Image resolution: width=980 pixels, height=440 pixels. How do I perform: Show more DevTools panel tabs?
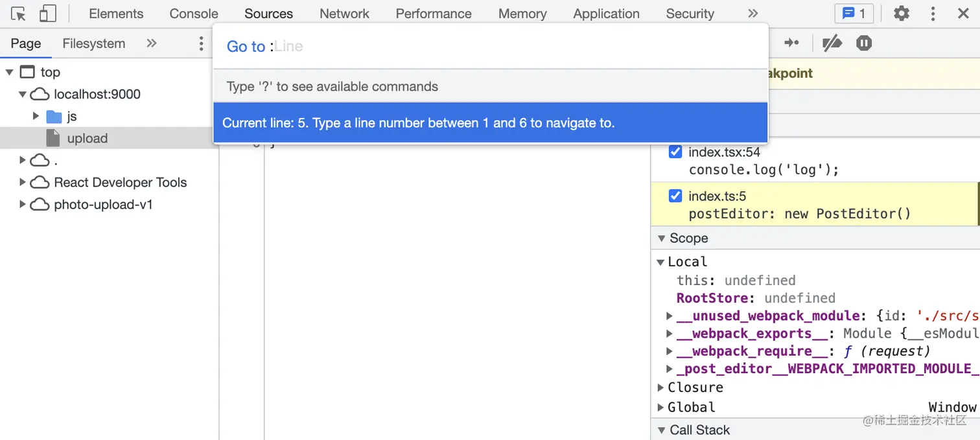(x=752, y=14)
